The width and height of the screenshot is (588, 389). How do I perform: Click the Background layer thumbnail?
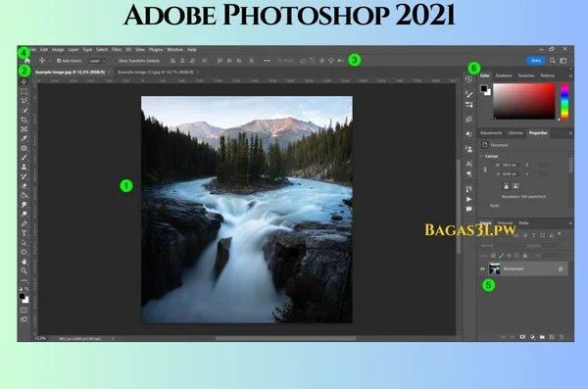pyautogui.click(x=495, y=268)
